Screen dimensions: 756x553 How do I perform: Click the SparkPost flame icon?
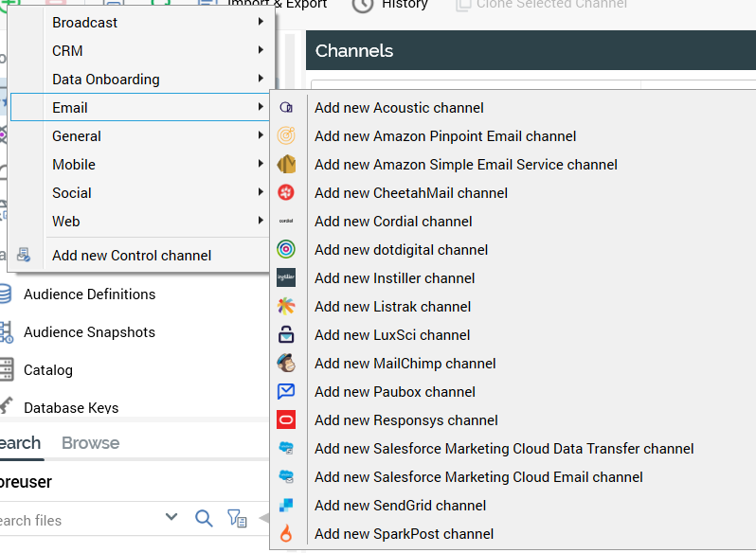tap(286, 534)
